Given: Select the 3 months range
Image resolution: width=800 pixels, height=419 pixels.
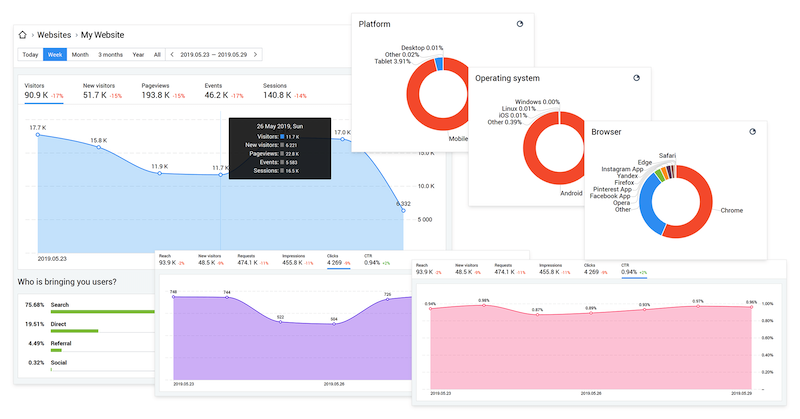Looking at the screenshot, I should click(x=110, y=55).
